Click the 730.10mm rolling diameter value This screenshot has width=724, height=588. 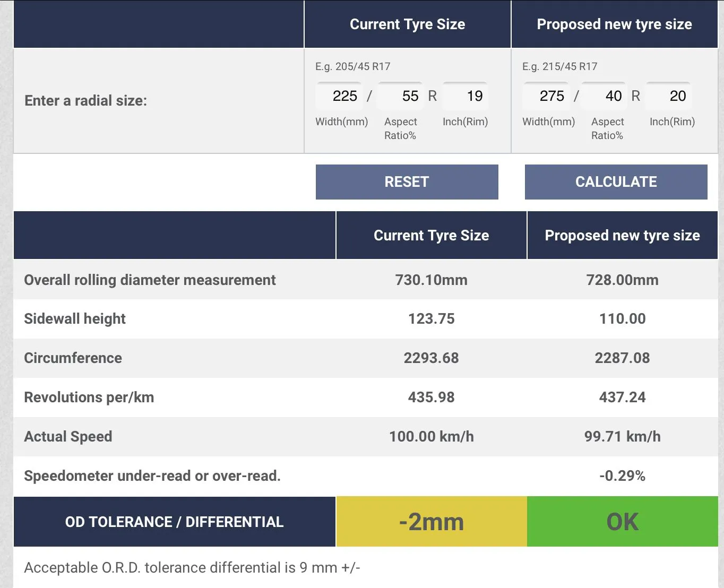(x=431, y=280)
